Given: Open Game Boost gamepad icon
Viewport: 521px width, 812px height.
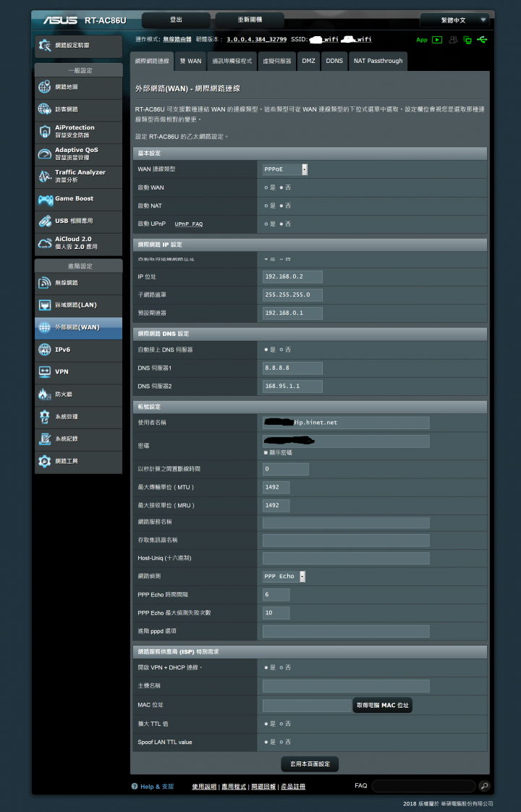Looking at the screenshot, I should (x=45, y=199).
